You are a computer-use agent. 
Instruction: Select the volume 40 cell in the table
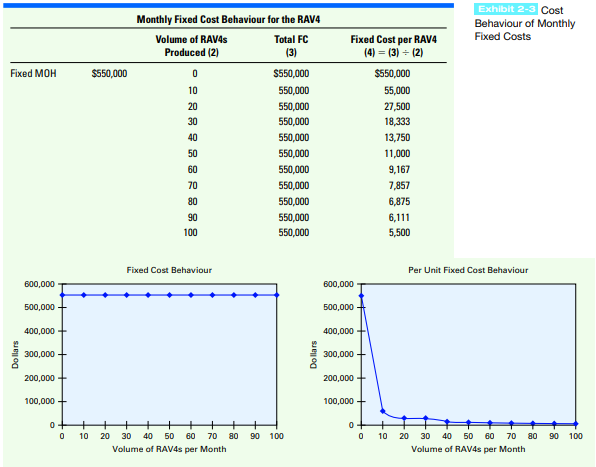point(193,138)
